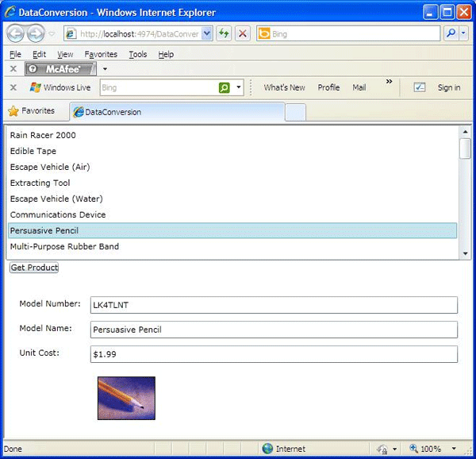Click Sign in on Windows Live toolbar
Image resolution: width=476 pixels, height=459 pixels.
pos(449,87)
